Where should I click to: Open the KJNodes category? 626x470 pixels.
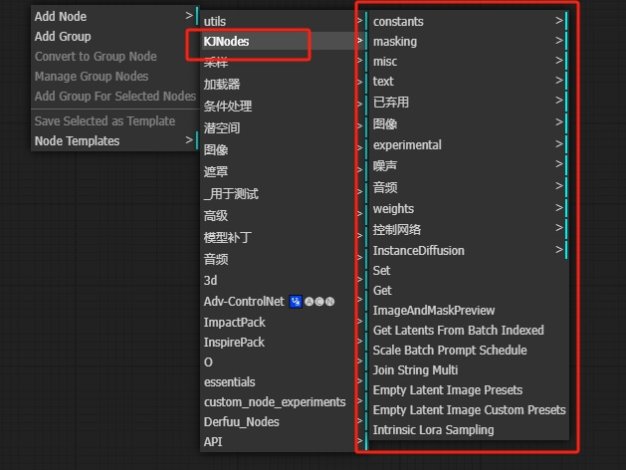tap(283, 41)
